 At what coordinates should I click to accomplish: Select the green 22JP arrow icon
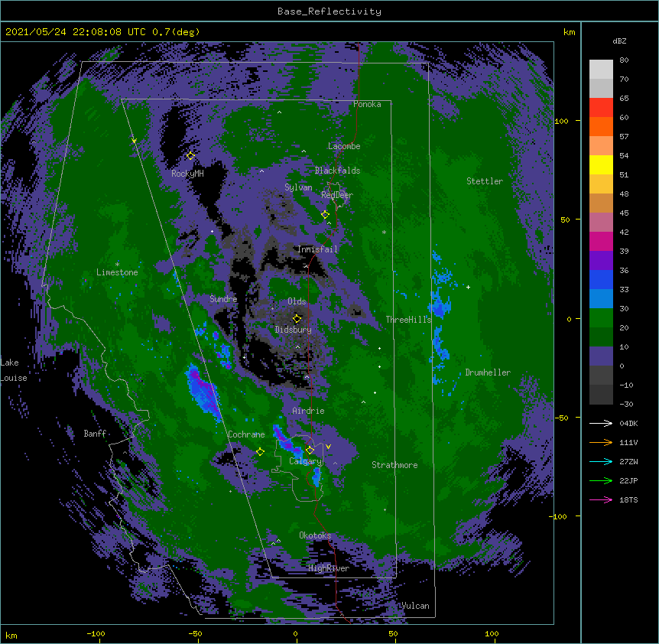(x=601, y=480)
